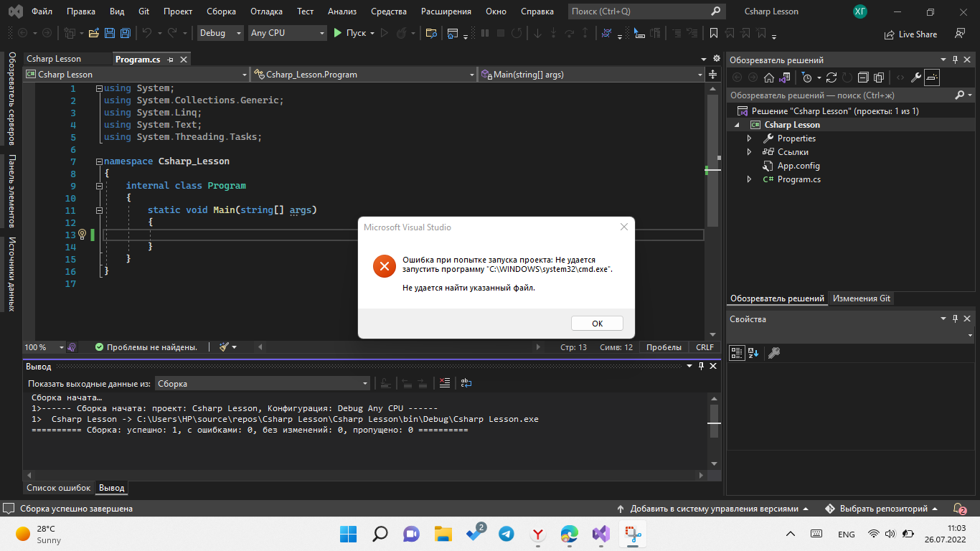980x551 pixels.
Task: Toggle auto-hide pin on Вывод panel
Action: 701,366
